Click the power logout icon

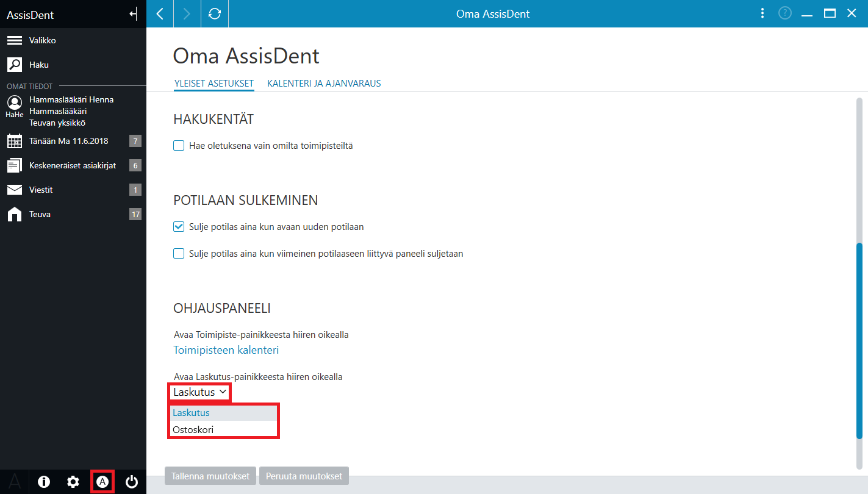(x=132, y=482)
